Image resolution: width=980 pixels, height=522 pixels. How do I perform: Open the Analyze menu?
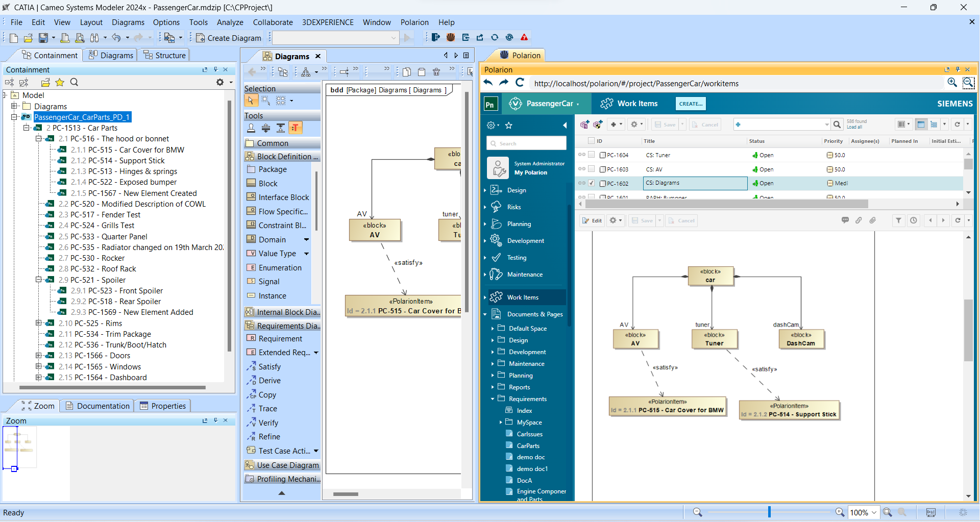click(230, 22)
